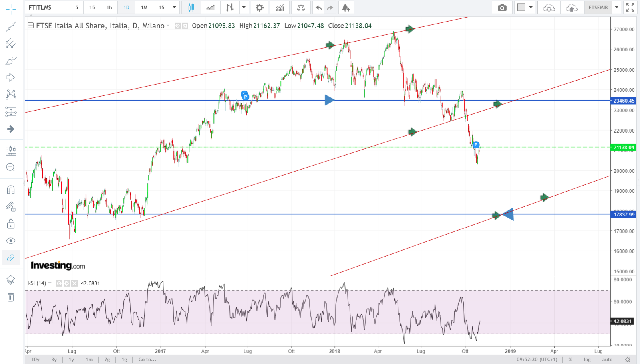
Task: Set time range to 3y
Action: [54, 360]
